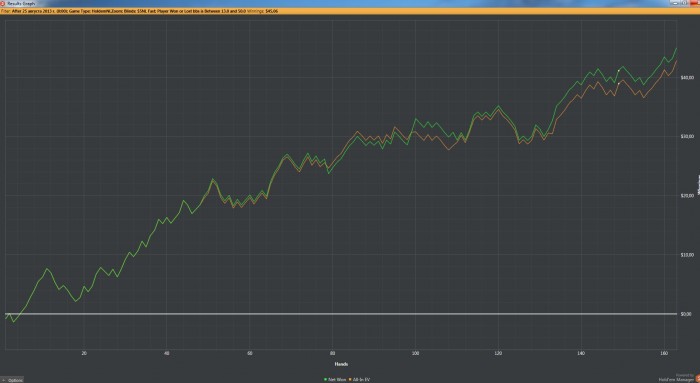This screenshot has width=700, height=383.
Task: Close the Results Graph window
Action: tap(694, 3)
